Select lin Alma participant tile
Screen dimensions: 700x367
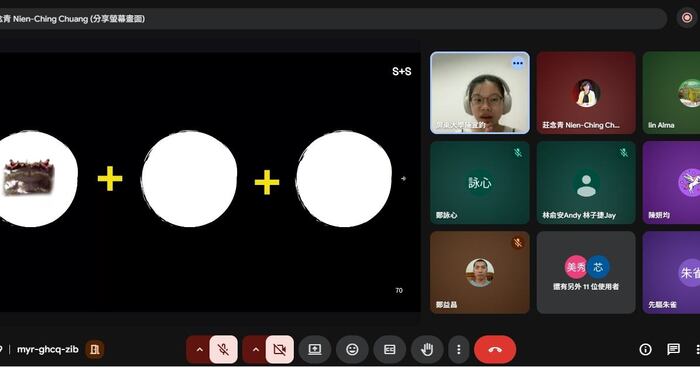(x=671, y=92)
